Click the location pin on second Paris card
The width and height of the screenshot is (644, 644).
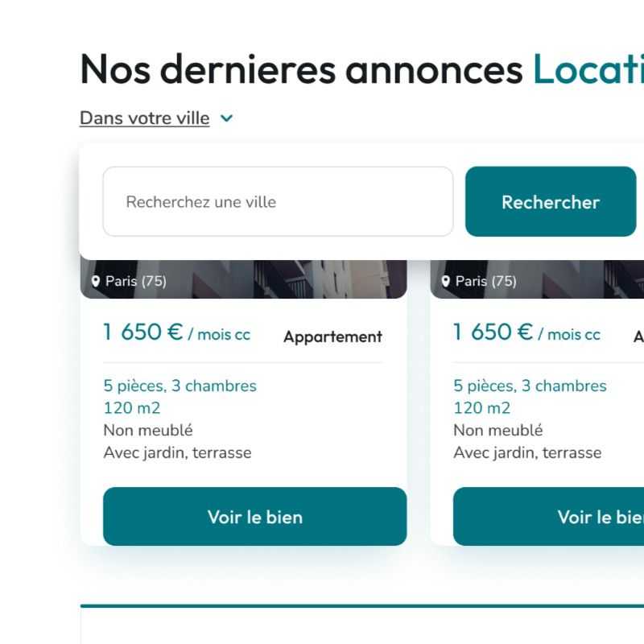(446, 281)
